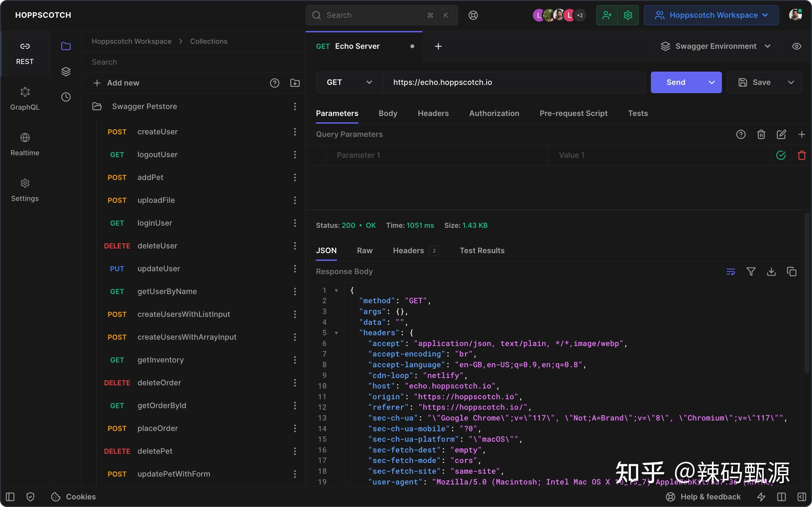
Task: Switch to the GraphQL section in sidebar
Action: pos(24,98)
